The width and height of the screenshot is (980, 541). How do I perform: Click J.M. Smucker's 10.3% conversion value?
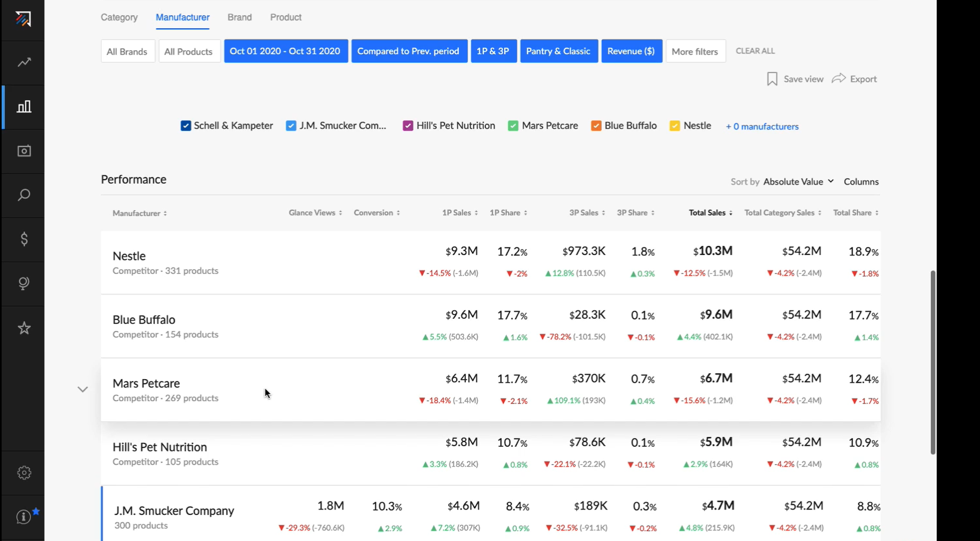(x=387, y=506)
